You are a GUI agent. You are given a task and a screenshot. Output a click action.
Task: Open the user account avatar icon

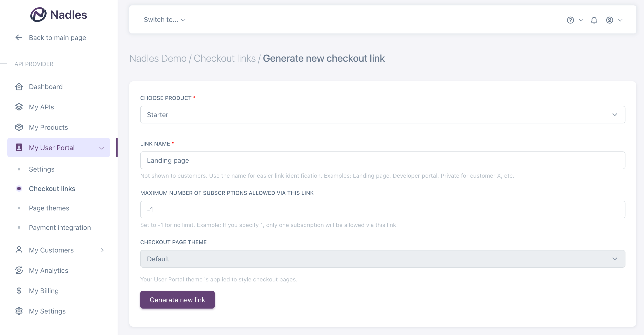pos(609,20)
